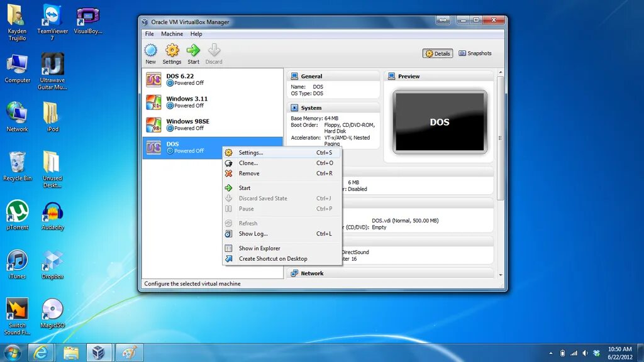The width and height of the screenshot is (644, 362).
Task: Click the Show Log magnifier icon
Action: [229, 234]
